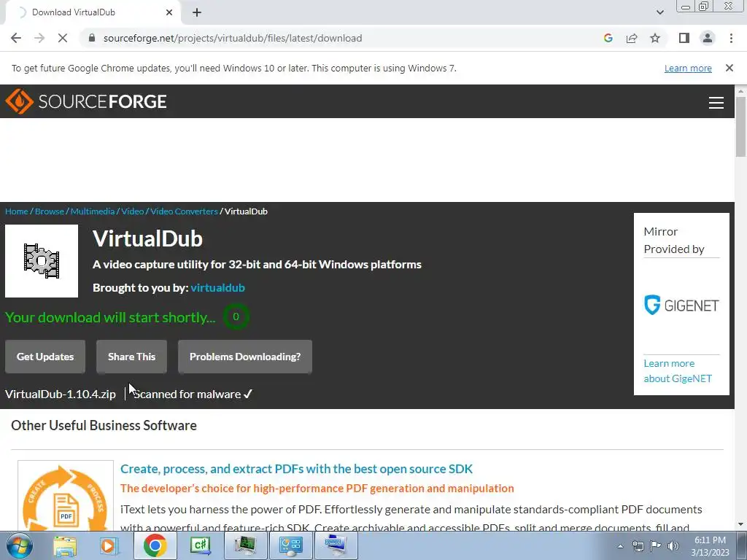Click the VirtualDub project icon
The image size is (747, 560).
(x=42, y=261)
